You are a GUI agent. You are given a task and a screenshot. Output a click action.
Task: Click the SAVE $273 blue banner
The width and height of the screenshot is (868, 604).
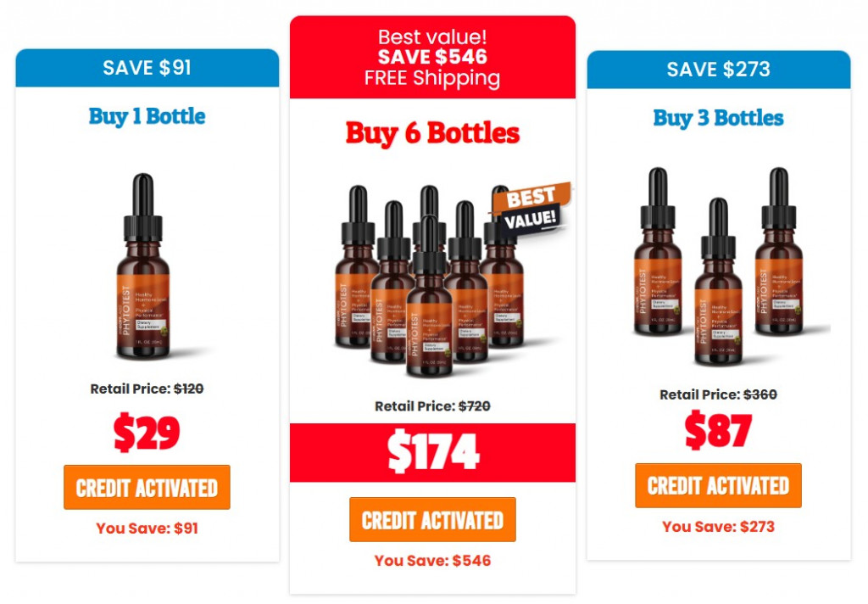(x=719, y=70)
